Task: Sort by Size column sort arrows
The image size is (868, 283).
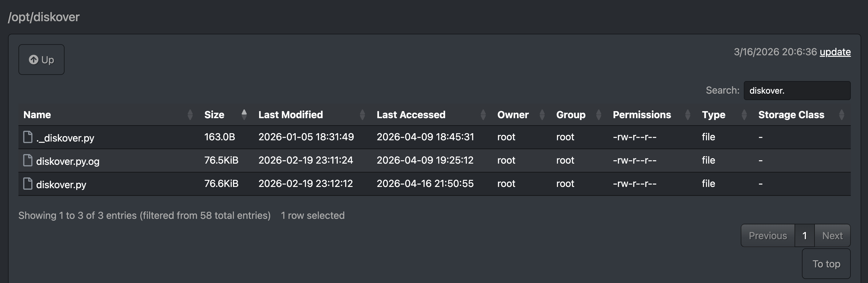Action: (x=244, y=115)
